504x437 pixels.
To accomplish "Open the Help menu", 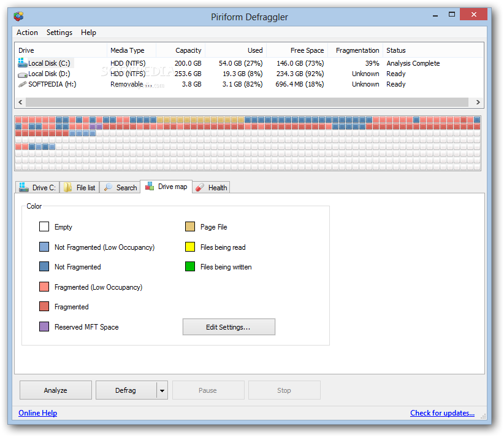I will coord(88,33).
